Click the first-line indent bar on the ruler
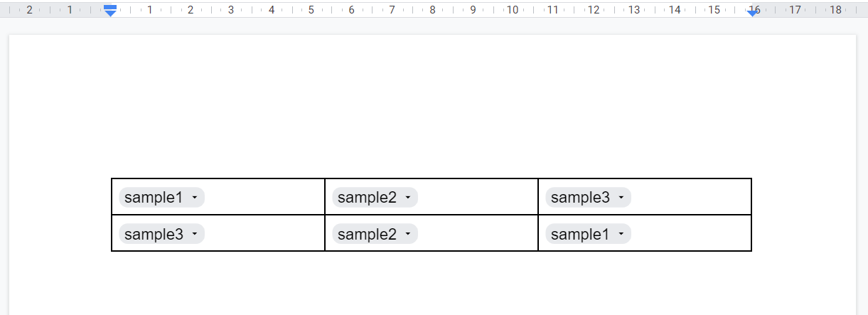868x315 pixels. 110,6
